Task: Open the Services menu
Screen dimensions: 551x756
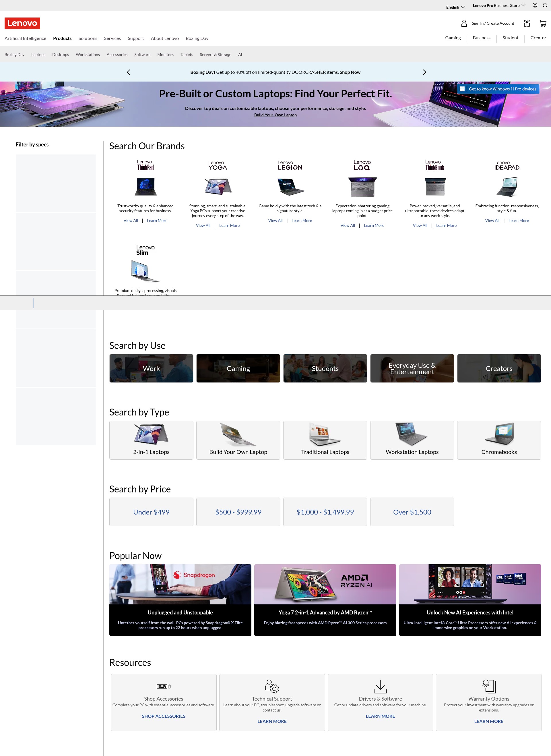Action: (112, 38)
